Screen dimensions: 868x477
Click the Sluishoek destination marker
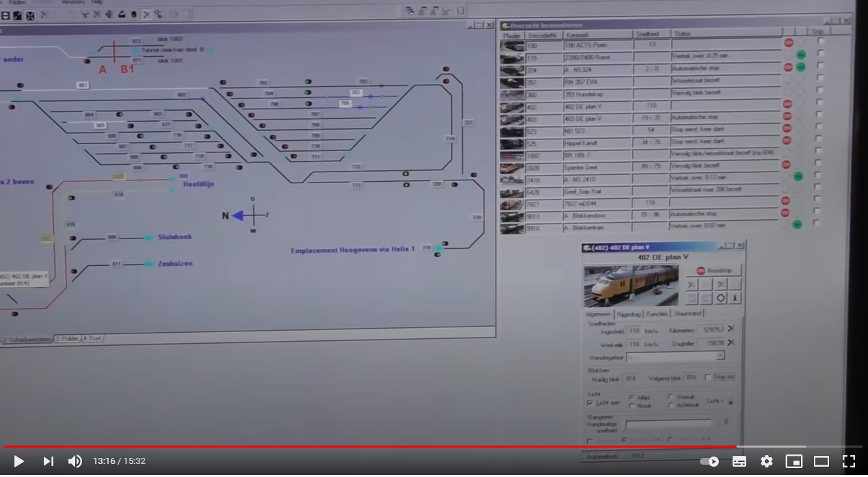[x=148, y=237]
